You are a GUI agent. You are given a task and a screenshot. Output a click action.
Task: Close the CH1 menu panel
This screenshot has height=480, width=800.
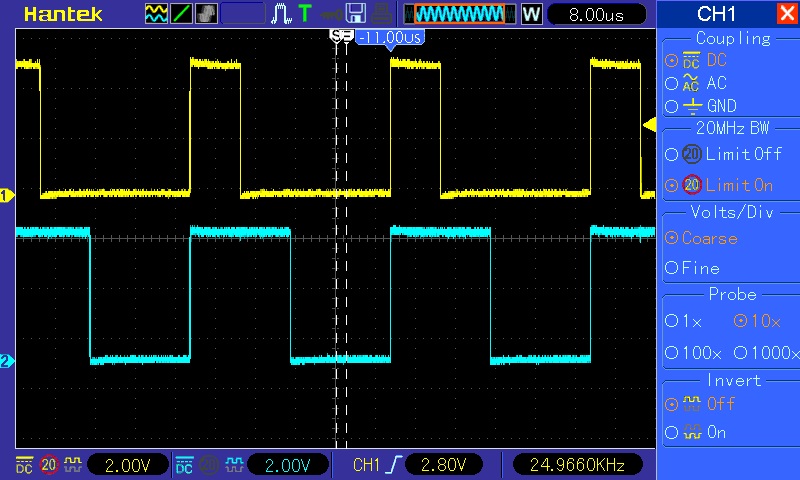[787, 14]
